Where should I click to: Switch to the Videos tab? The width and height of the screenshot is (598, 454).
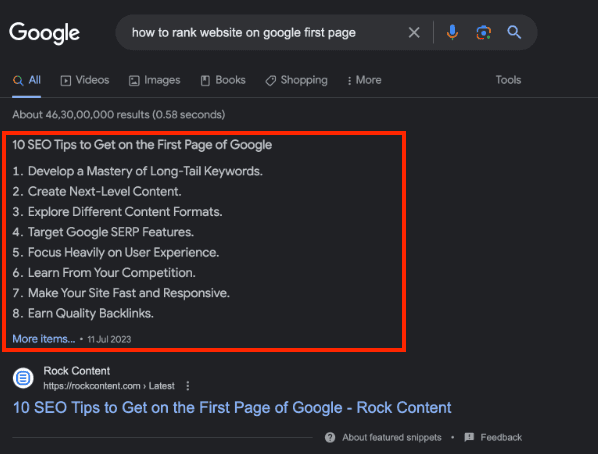coord(85,80)
